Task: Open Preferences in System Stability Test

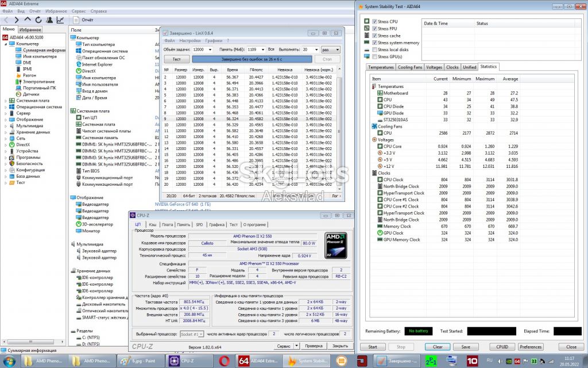Action: pos(531,347)
